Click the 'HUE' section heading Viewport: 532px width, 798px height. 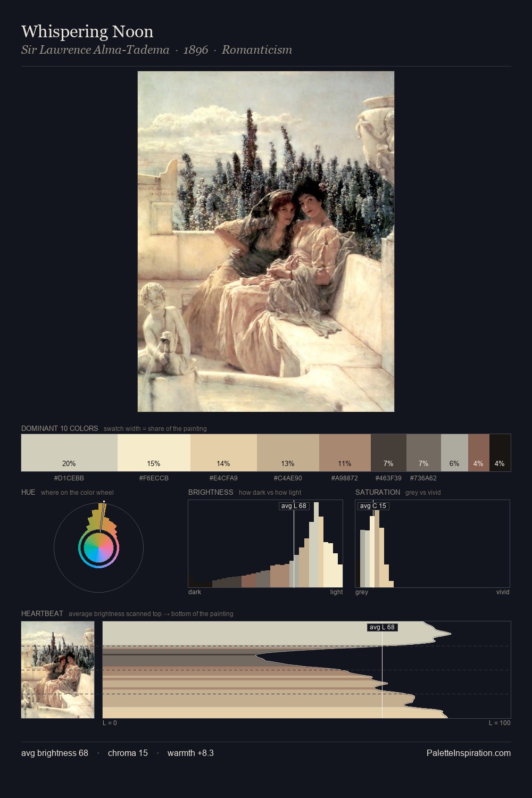pyautogui.click(x=28, y=492)
